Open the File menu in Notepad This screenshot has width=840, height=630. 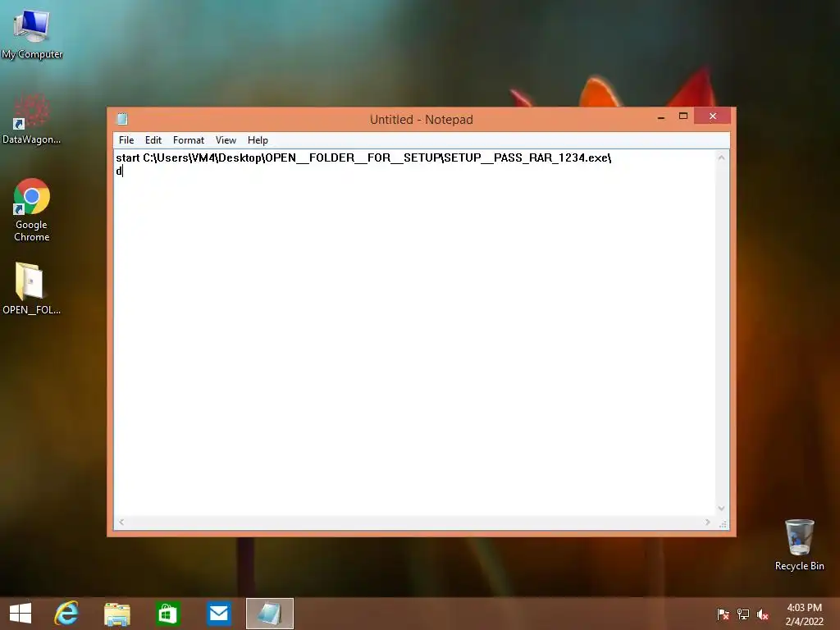coord(126,139)
